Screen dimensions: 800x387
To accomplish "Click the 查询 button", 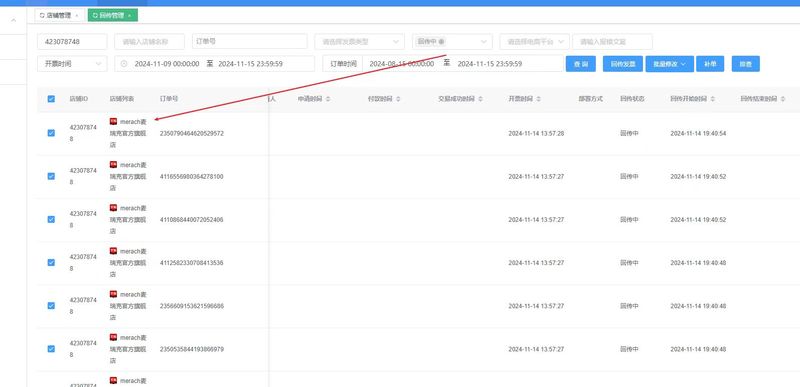I will click(x=581, y=64).
